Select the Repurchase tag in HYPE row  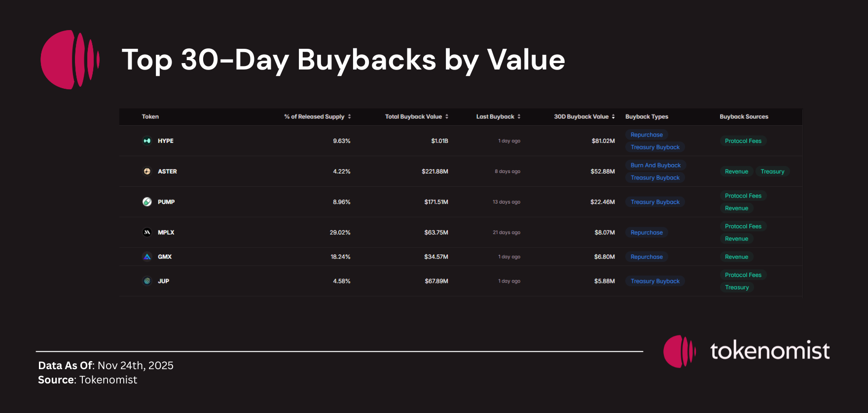pos(647,135)
